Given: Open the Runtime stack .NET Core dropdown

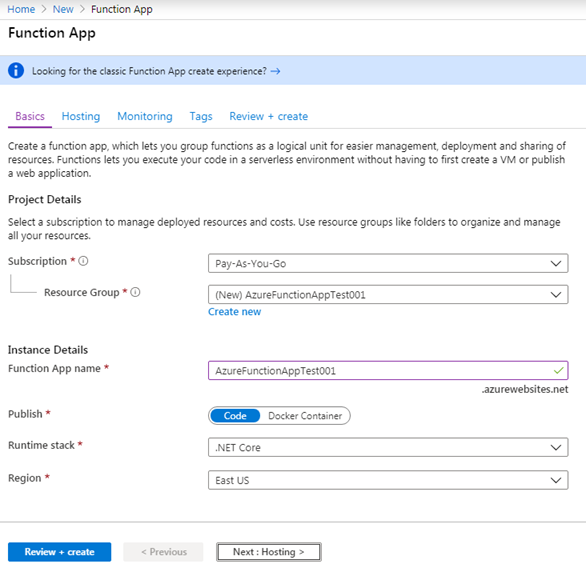Looking at the screenshot, I should (388, 447).
